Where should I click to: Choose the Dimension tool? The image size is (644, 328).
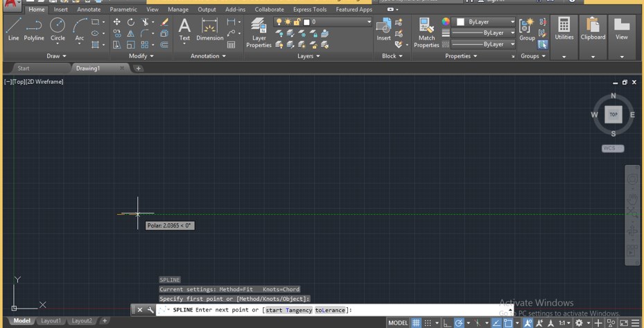tap(209, 29)
